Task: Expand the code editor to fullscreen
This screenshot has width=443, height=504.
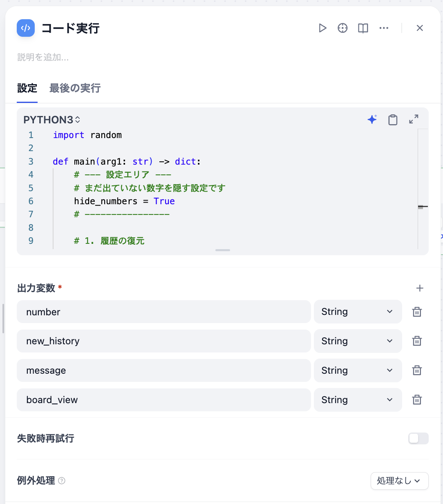Action: coord(414,119)
